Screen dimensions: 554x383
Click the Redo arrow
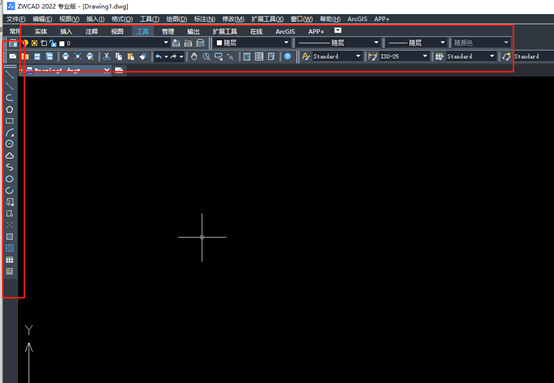point(173,57)
